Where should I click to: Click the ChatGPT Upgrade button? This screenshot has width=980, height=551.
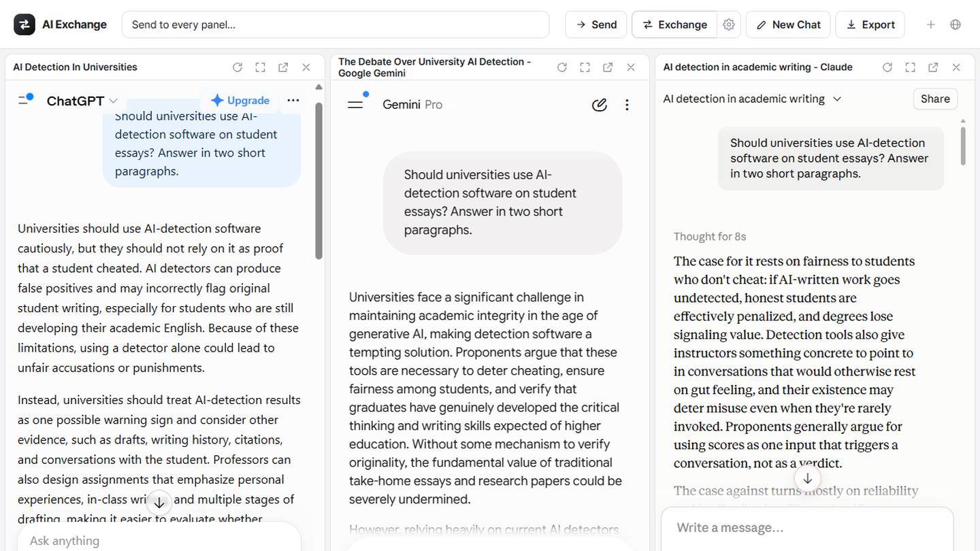[240, 100]
